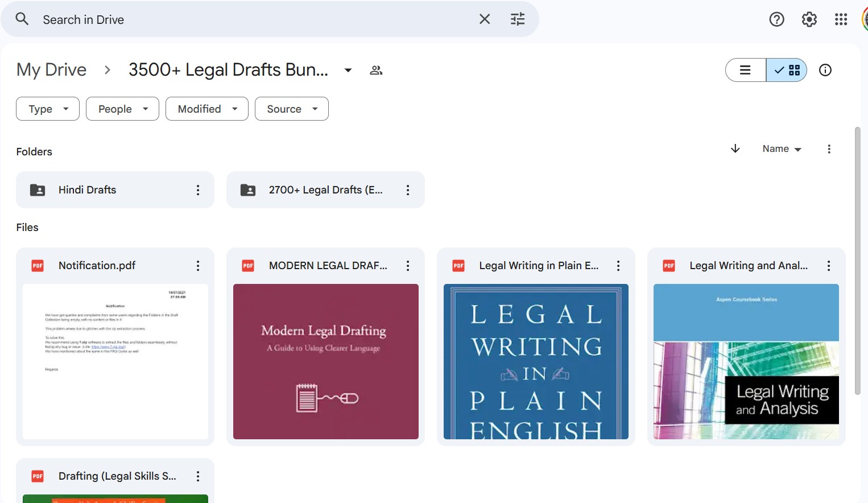Image resolution: width=868 pixels, height=503 pixels.
Task: Open the Source filter dropdown
Action: (292, 109)
